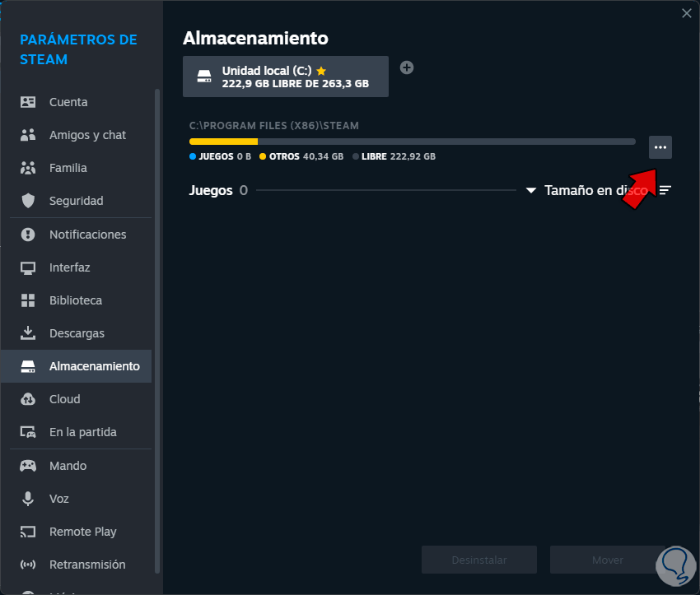The width and height of the screenshot is (700, 595).
Task: Click the Notificaciones alert icon
Action: click(x=28, y=235)
